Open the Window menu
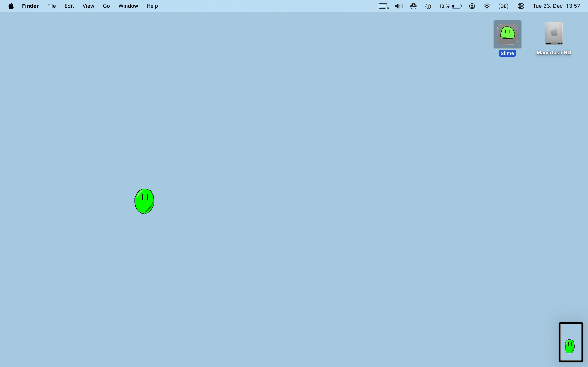This screenshot has height=367, width=588. tap(128, 6)
